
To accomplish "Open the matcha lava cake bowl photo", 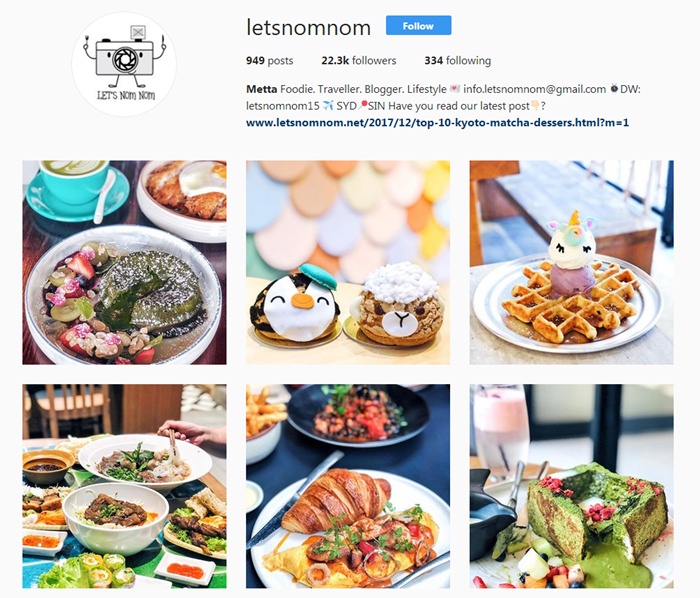I will pos(125,262).
